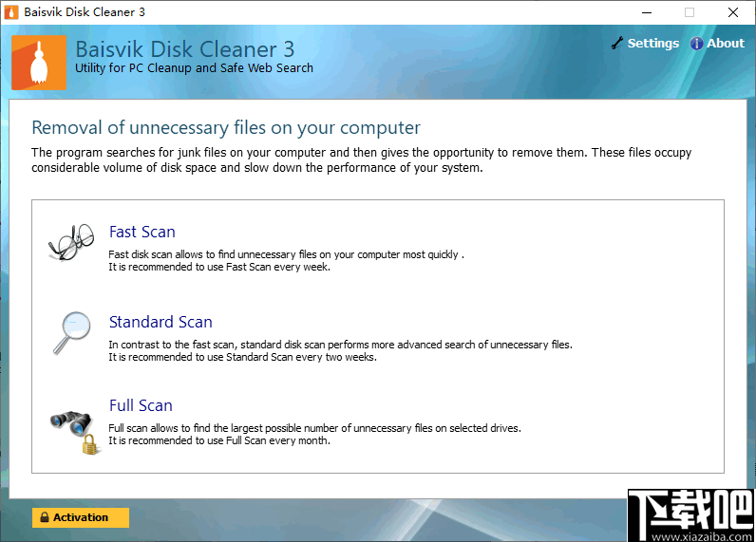The width and height of the screenshot is (756, 542).
Task: Open the About link
Action: (726, 44)
